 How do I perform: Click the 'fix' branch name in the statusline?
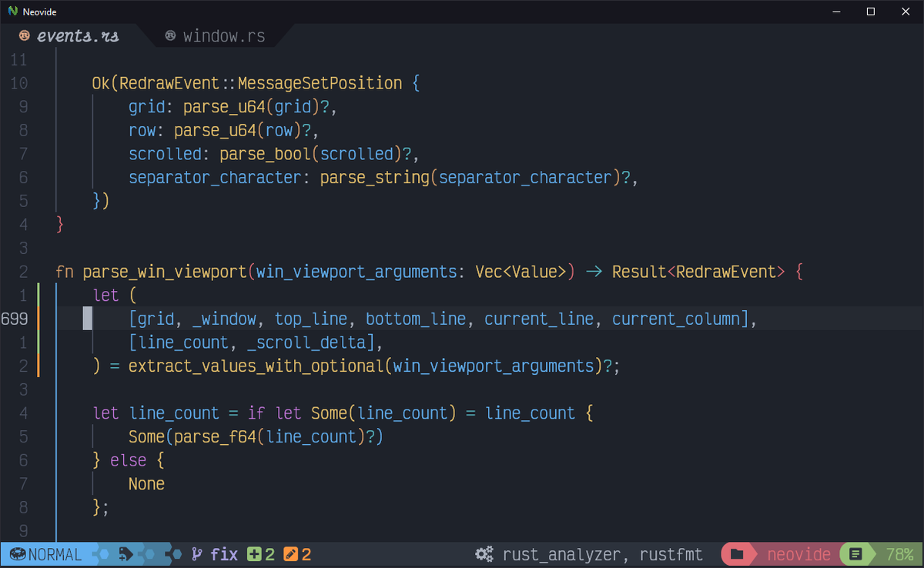click(223, 553)
